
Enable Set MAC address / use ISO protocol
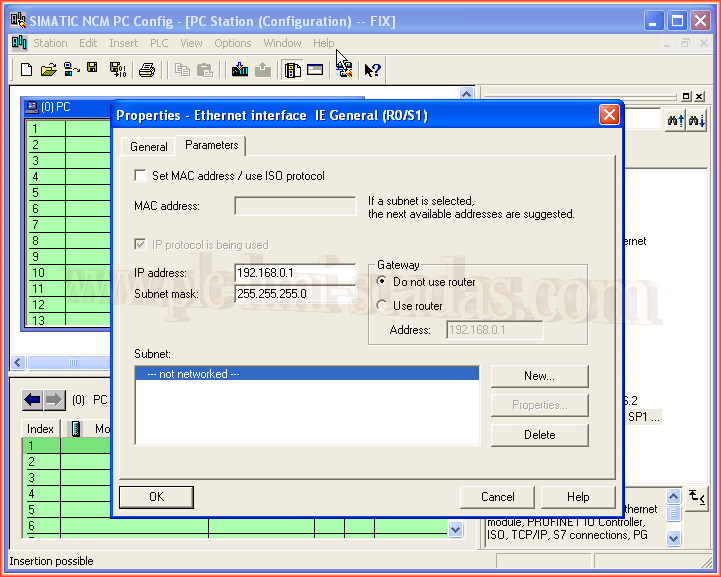point(141,176)
